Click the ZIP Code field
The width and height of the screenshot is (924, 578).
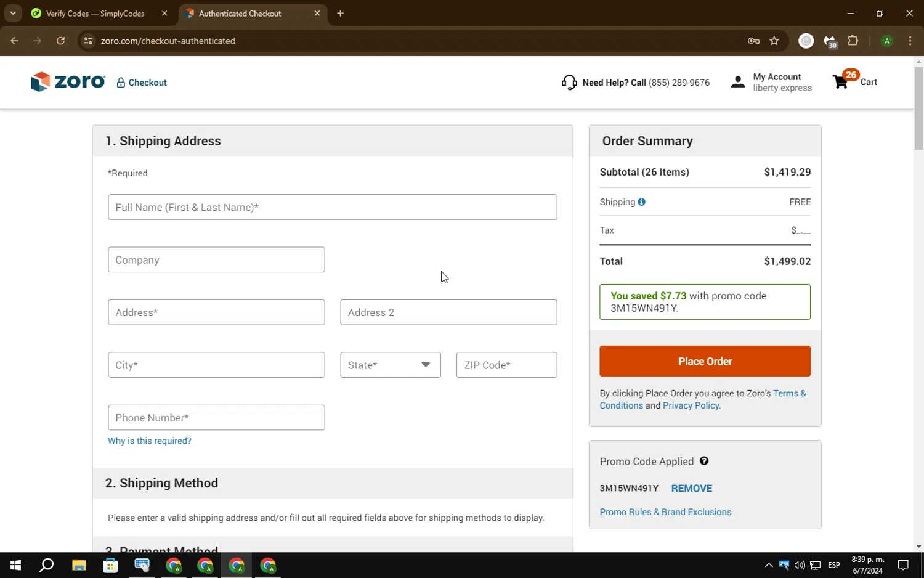(x=506, y=365)
